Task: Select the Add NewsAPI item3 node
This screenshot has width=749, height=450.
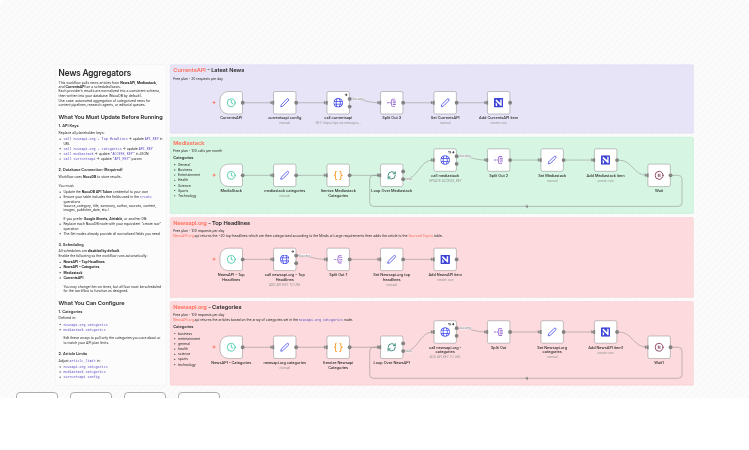Action: click(x=605, y=332)
